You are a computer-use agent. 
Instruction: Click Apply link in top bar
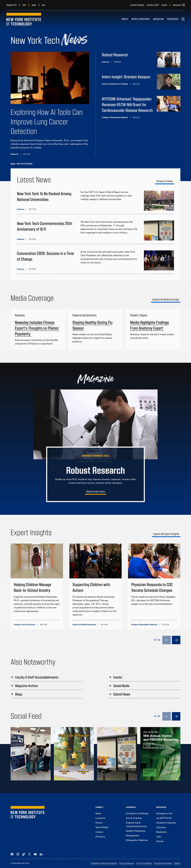point(34,5)
